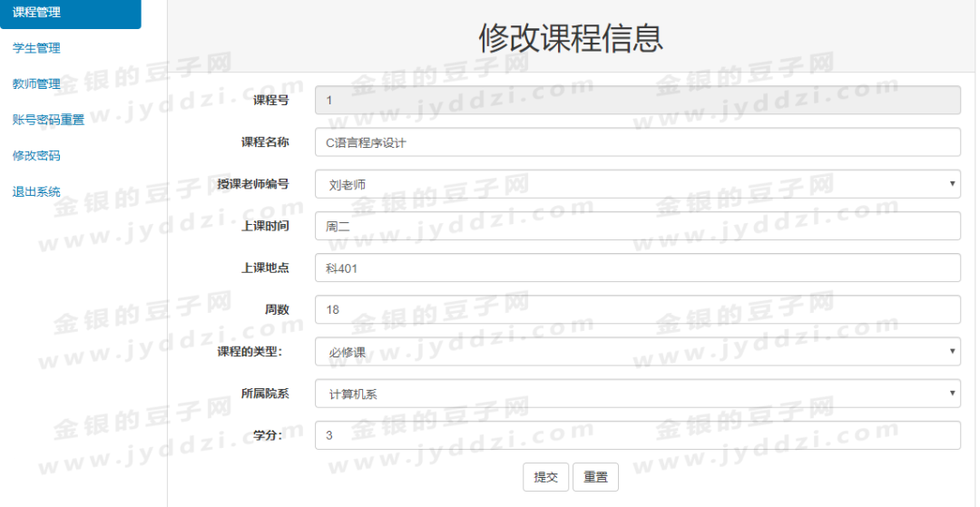
Task: Open 教师管理 sidebar item
Action: [x=36, y=84]
